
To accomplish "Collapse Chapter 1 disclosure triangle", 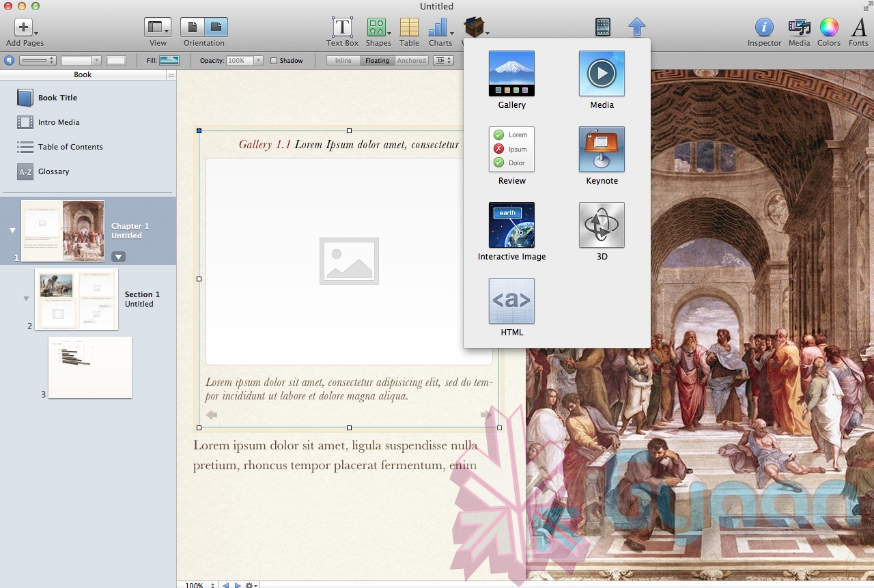I will click(12, 231).
